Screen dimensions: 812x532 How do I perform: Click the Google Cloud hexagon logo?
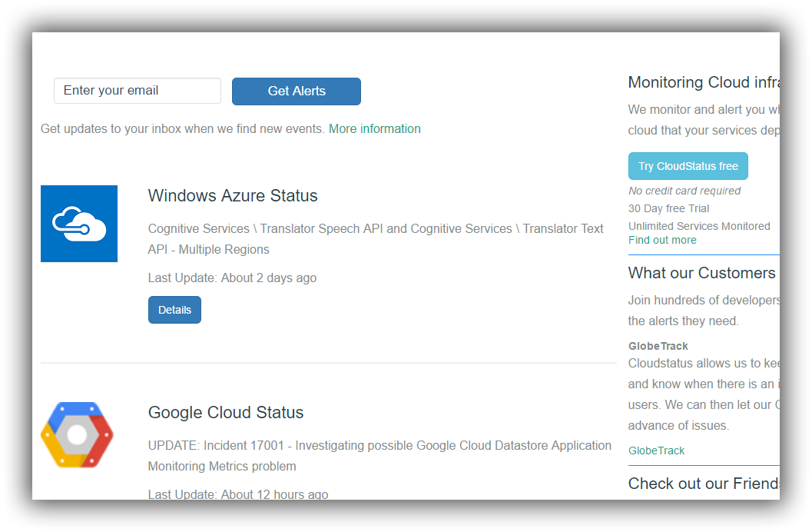(x=77, y=434)
